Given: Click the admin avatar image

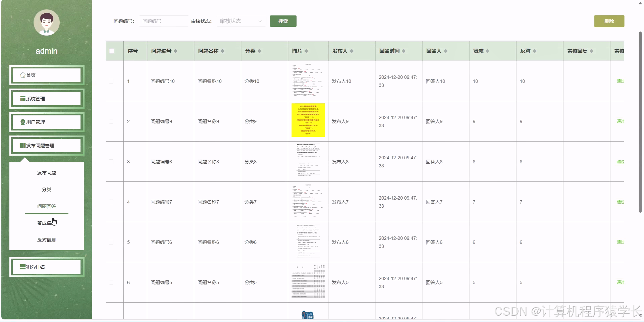Looking at the screenshot, I should (47, 22).
